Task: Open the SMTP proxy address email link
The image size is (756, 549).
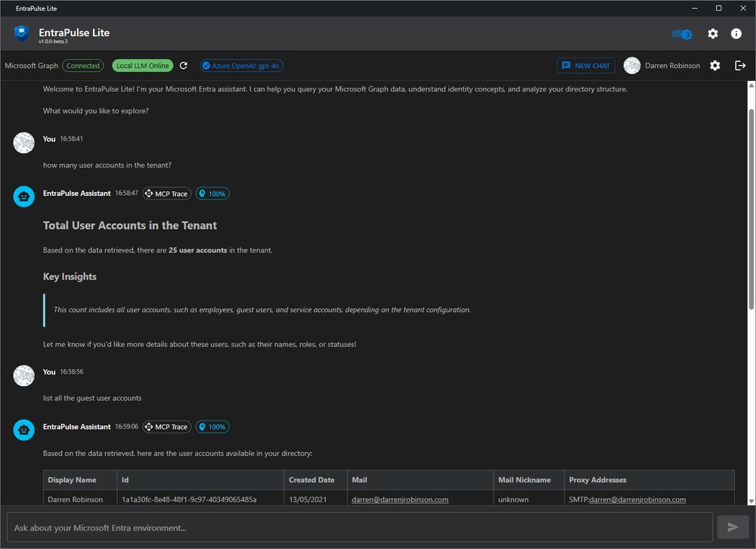Action: tap(637, 499)
